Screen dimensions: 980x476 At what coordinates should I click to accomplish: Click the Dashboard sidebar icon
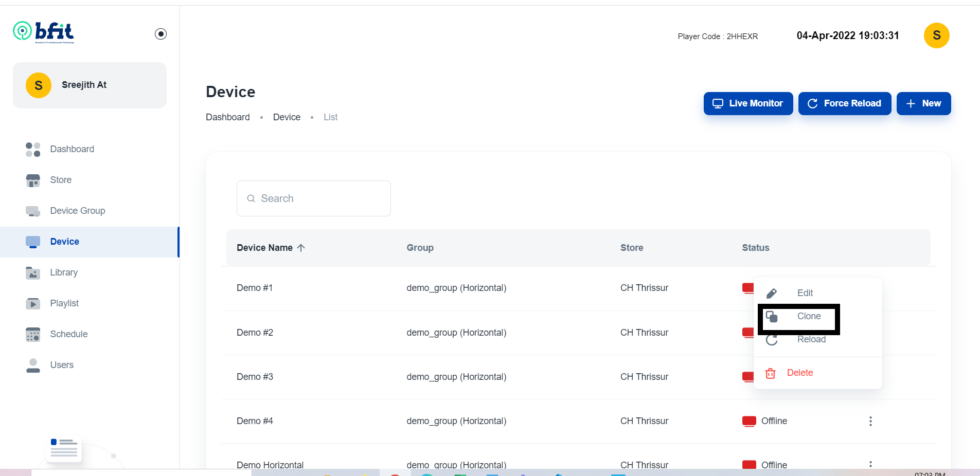tap(33, 150)
